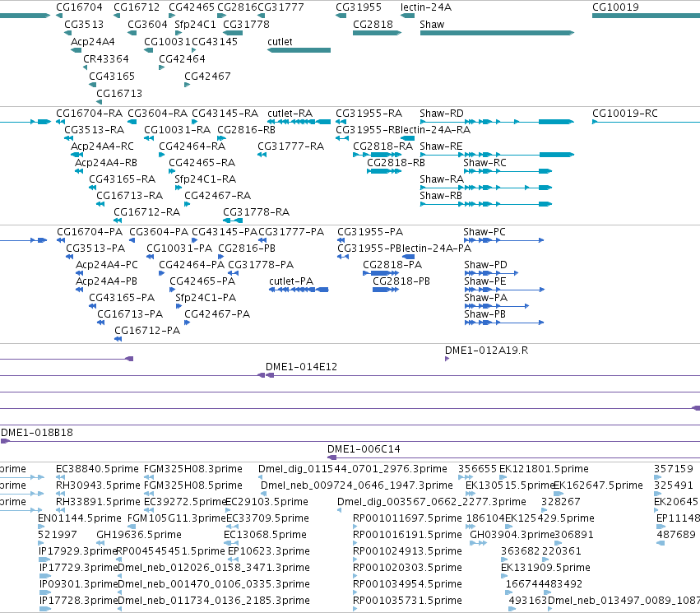This screenshot has width=700, height=613.
Task: Select the DME1-012A19.R clone marker
Action: (447, 359)
